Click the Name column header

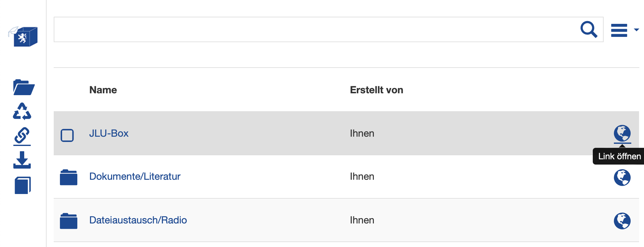pyautogui.click(x=103, y=90)
